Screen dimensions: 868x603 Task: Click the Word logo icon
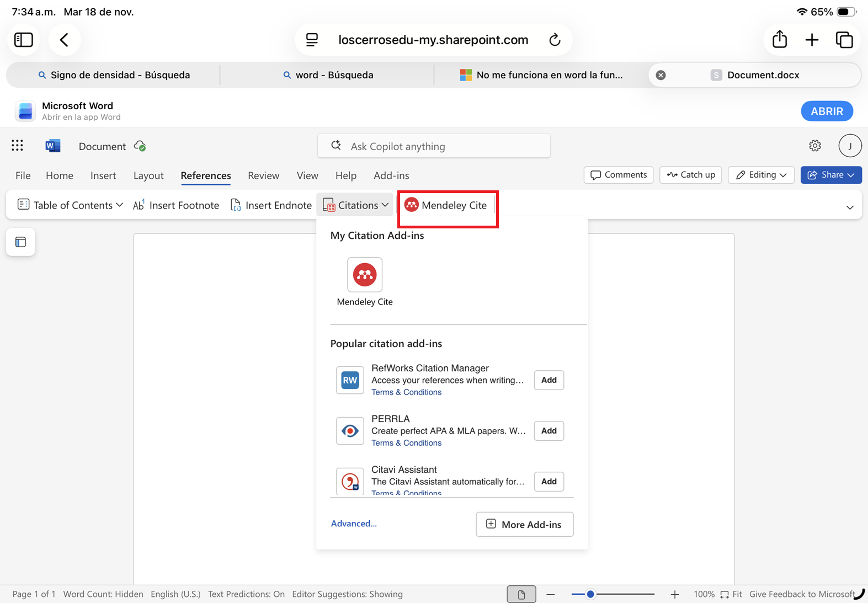point(53,146)
